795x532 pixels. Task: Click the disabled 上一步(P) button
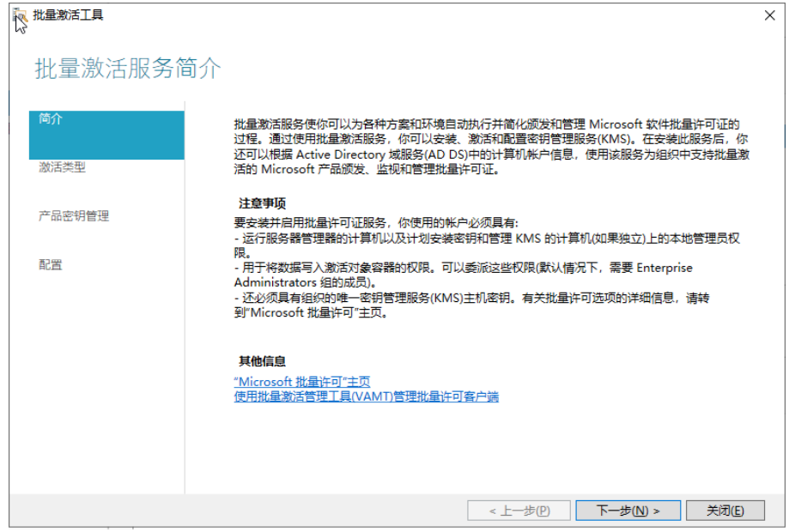519,511
